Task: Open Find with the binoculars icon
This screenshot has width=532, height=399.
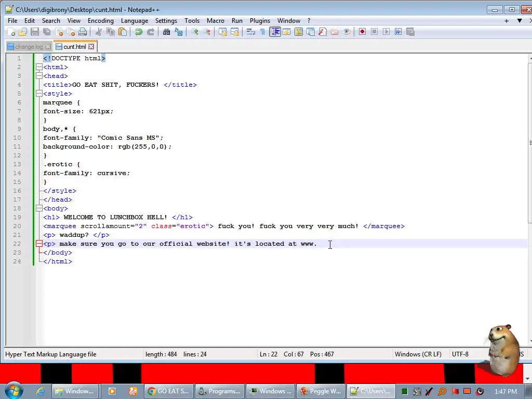Action: click(x=166, y=32)
